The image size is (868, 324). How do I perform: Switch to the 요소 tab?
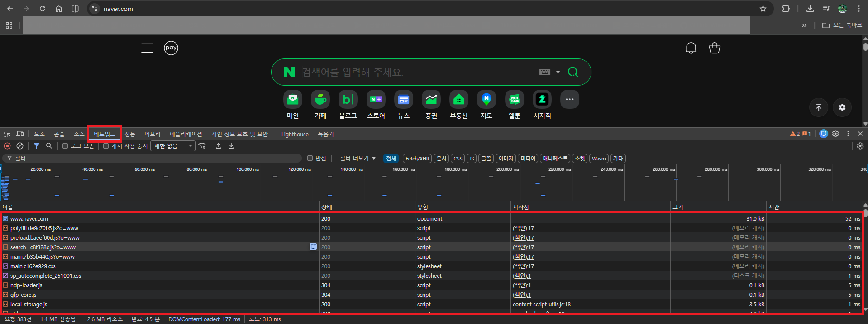pyautogui.click(x=39, y=134)
